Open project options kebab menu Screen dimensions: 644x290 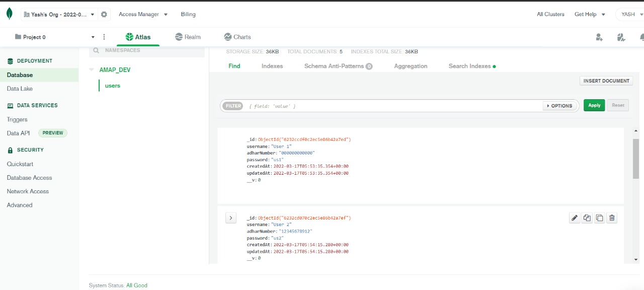click(x=104, y=37)
